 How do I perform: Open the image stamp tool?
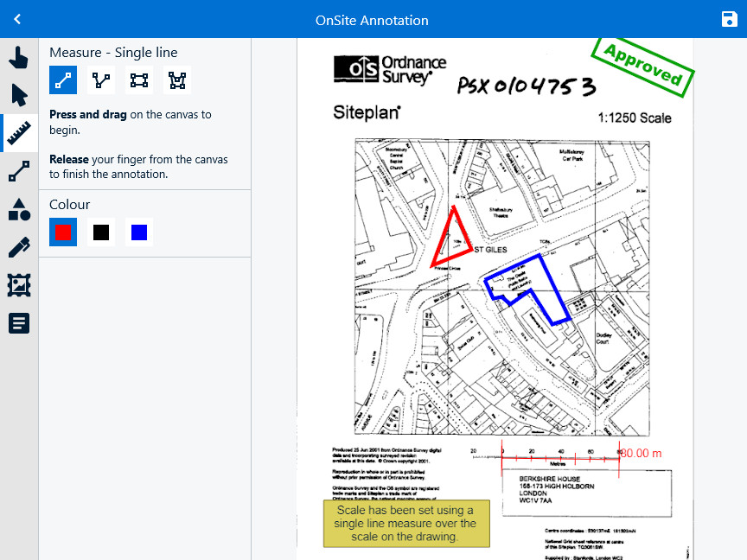[19, 285]
